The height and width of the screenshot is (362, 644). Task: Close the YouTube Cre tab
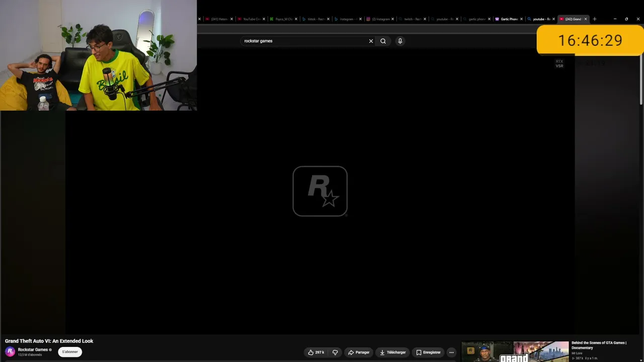pos(264,19)
